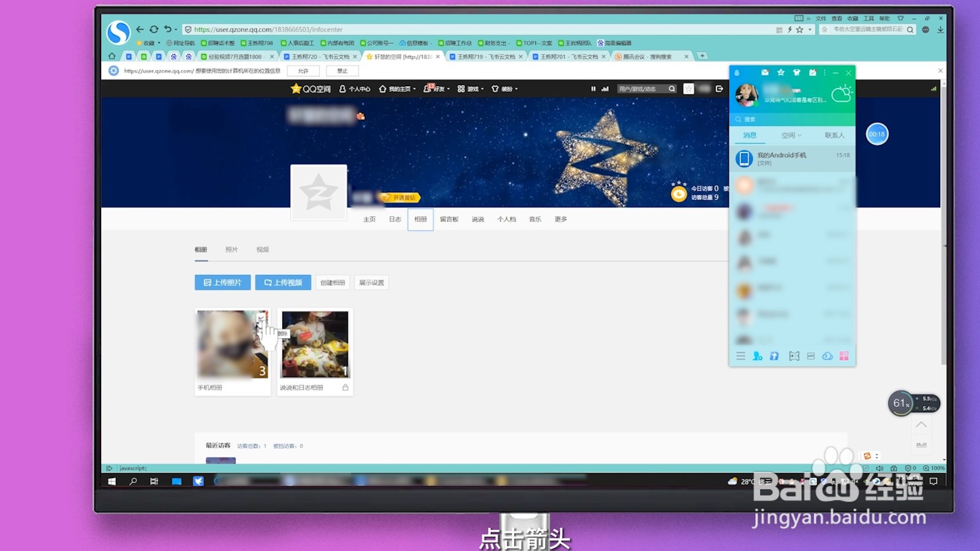Screen dimensions: 980x551
Task: Click the browser search magnifier icon
Action: (x=910, y=29)
